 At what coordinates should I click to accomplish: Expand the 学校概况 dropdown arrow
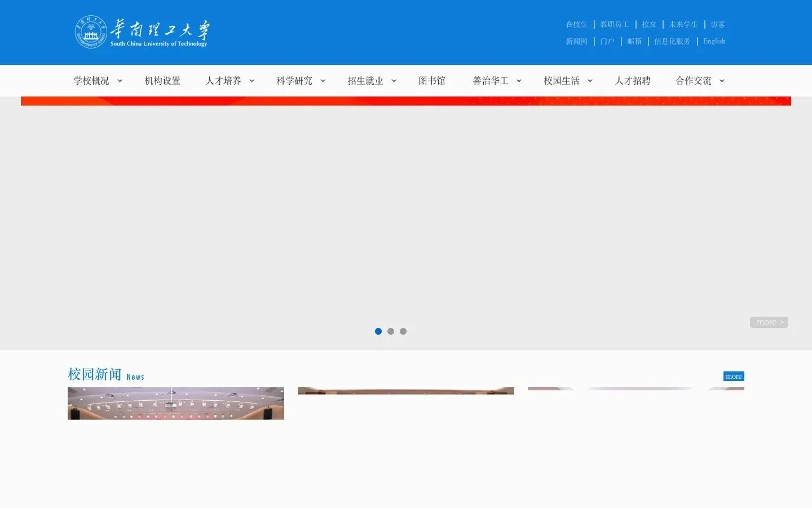[120, 81]
